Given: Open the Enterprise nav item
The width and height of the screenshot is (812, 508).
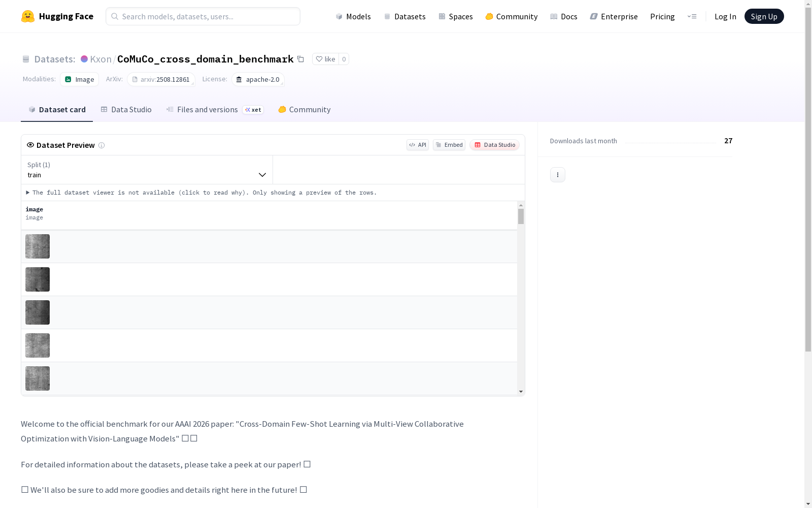Looking at the screenshot, I should [614, 16].
